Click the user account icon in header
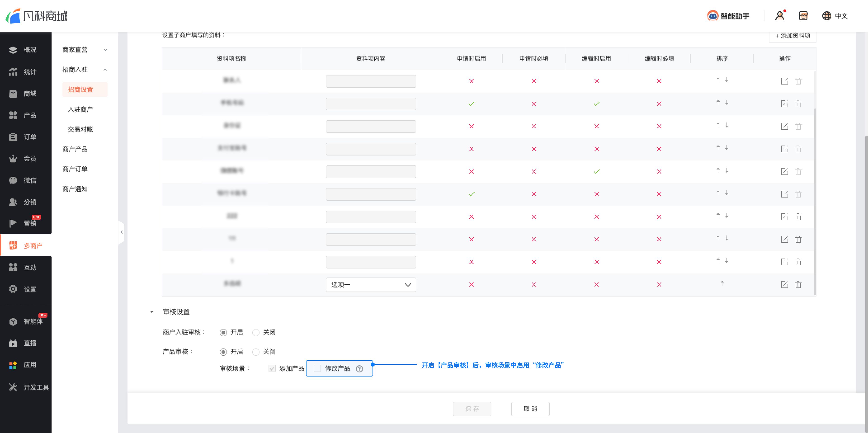The width and height of the screenshot is (868, 433). 780,16
